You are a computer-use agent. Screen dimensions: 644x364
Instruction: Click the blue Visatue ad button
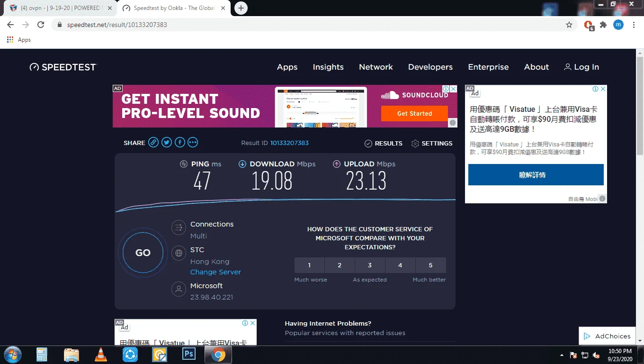536,174
